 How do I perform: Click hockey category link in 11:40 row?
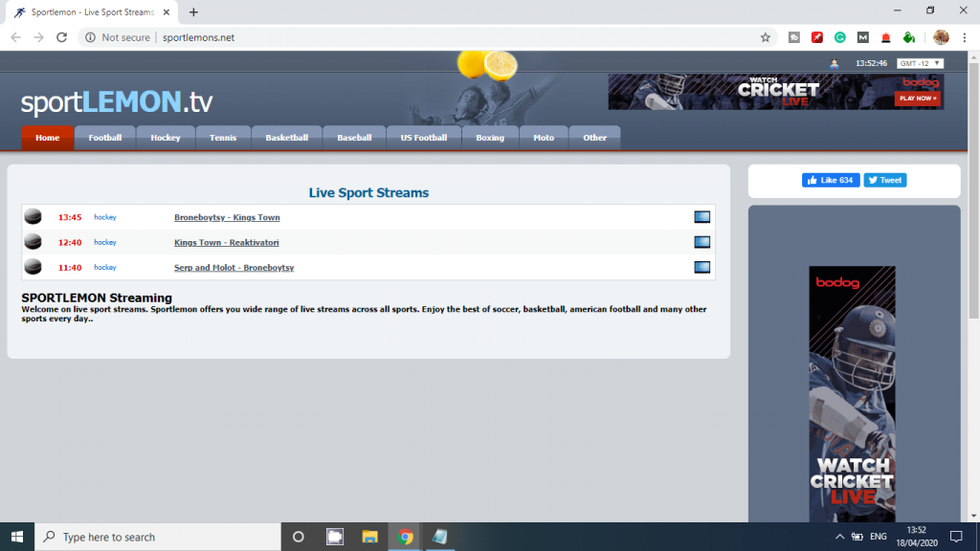tap(105, 268)
